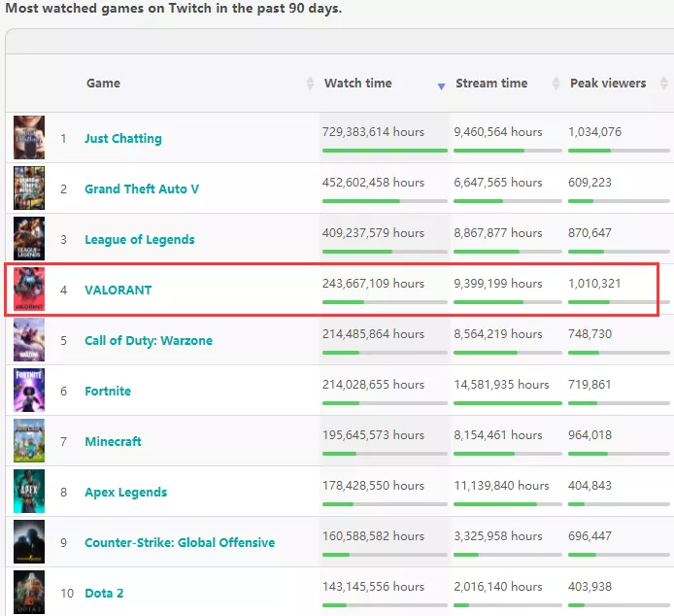Open the Grand Theft Auto V cover thumbnail
Viewport: 674px width, 616px height.
tap(29, 188)
